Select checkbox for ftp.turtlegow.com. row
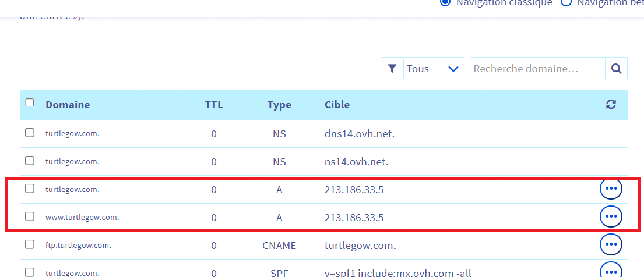This screenshot has height=277, width=644. point(30,244)
